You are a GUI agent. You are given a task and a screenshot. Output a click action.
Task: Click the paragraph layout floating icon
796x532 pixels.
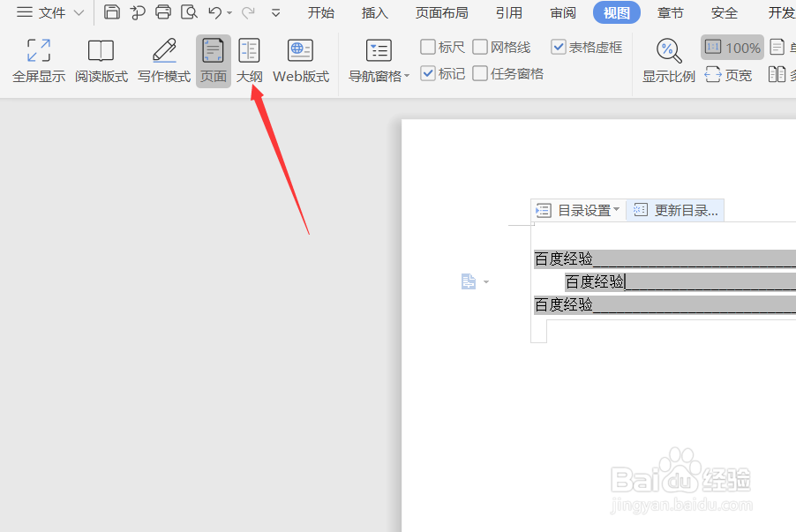[469, 281]
